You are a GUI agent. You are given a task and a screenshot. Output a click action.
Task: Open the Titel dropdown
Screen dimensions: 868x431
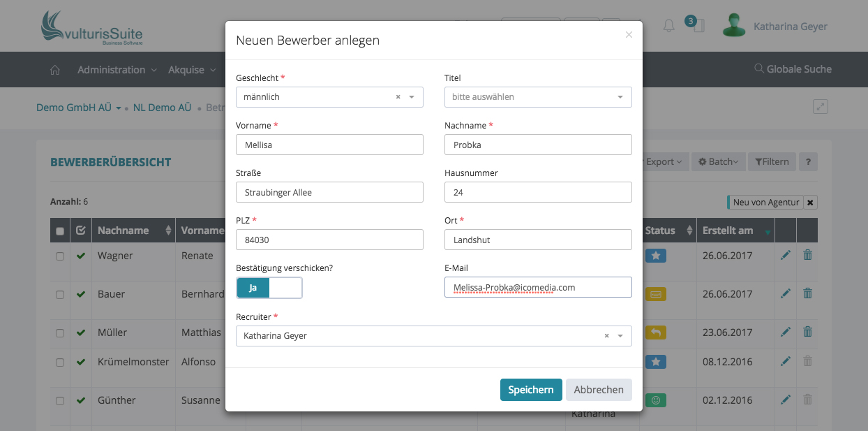[538, 97]
